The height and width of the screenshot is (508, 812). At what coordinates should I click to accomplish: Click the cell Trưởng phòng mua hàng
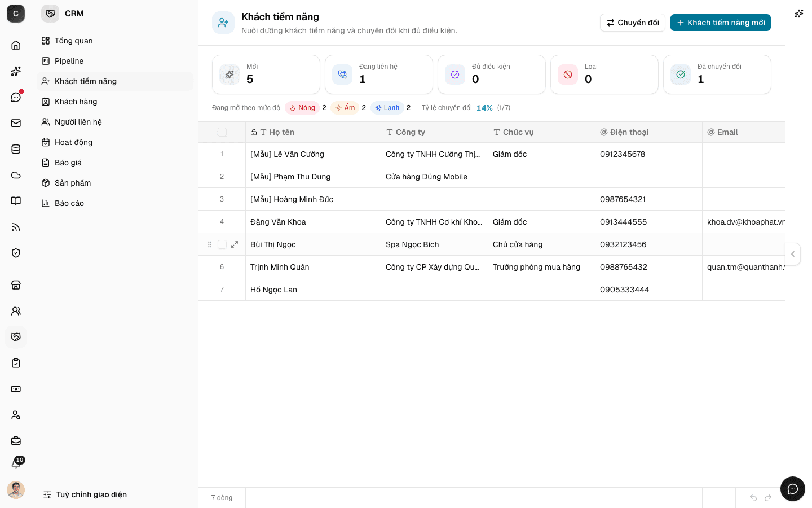point(541,267)
